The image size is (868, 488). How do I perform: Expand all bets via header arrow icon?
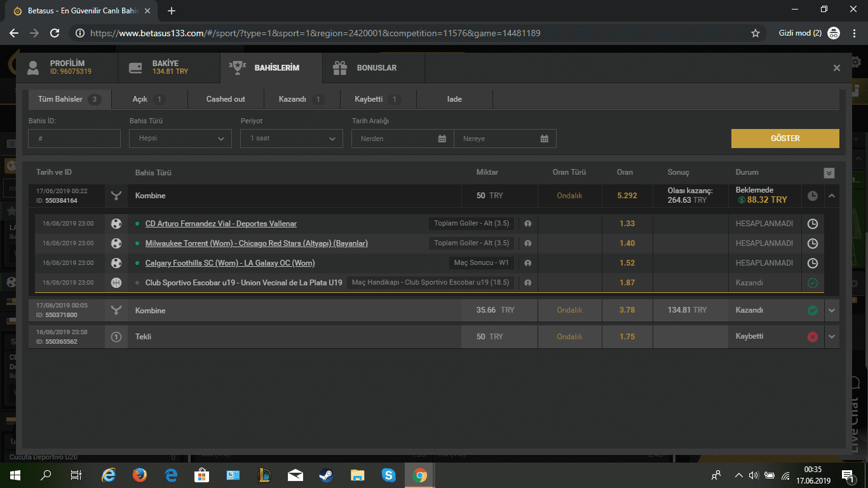829,173
